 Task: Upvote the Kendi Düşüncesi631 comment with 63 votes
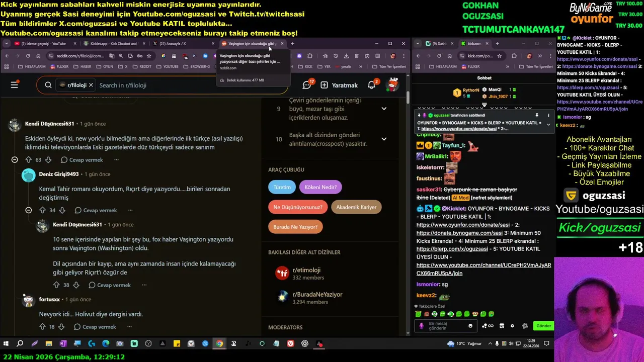click(29, 160)
